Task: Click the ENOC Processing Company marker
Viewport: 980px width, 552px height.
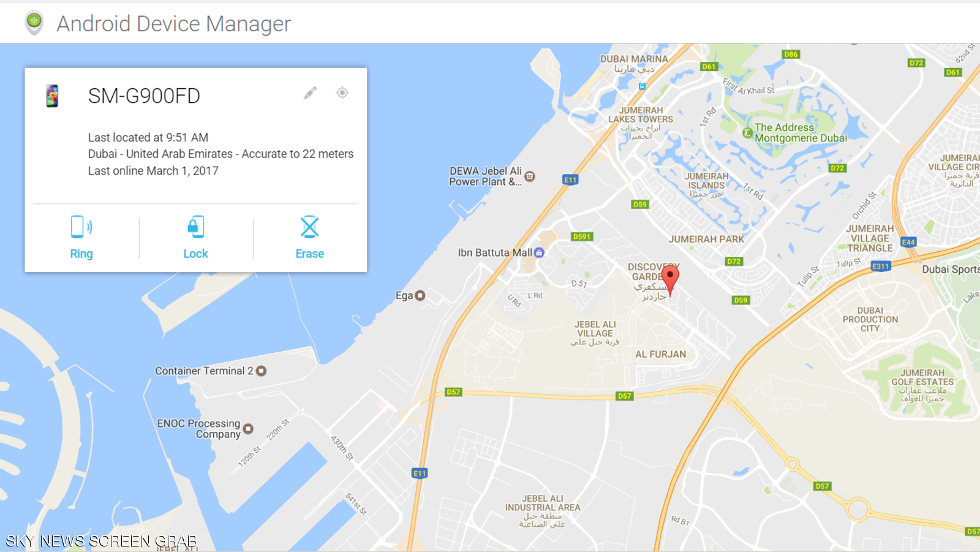Action: click(248, 429)
